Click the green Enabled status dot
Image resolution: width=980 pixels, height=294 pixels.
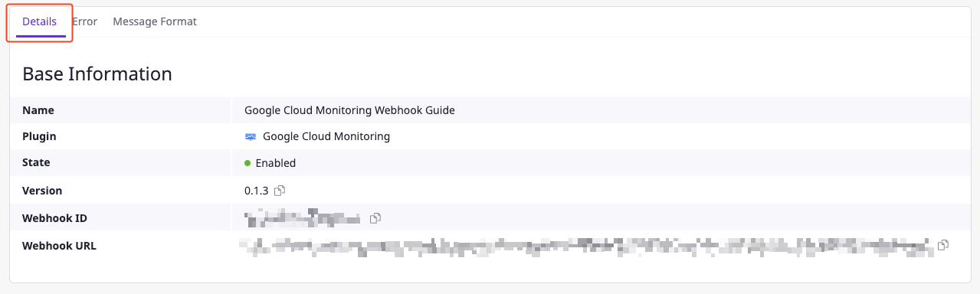pyautogui.click(x=247, y=163)
